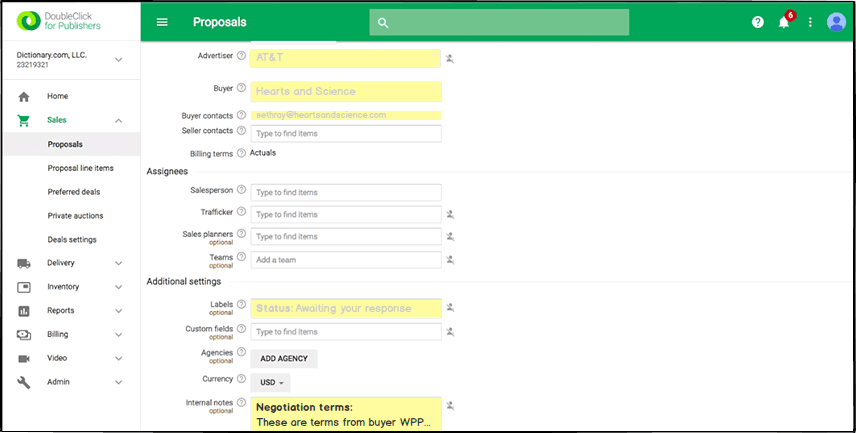Open Proposal line items
856x433 pixels.
[x=80, y=168]
